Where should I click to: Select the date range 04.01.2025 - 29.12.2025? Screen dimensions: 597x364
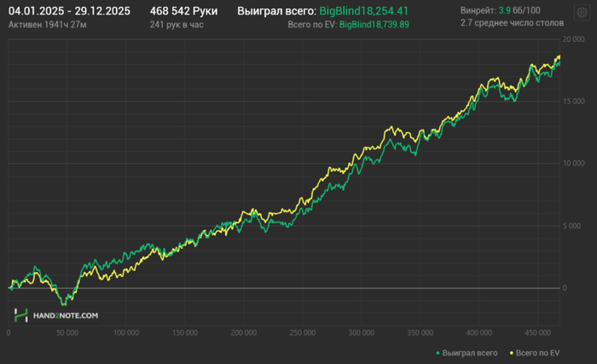[x=69, y=11]
